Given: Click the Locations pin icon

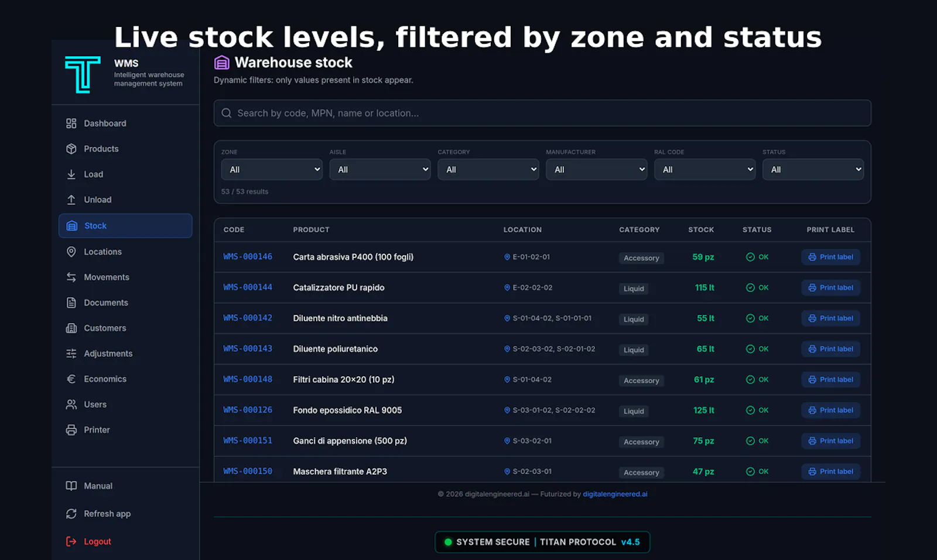Looking at the screenshot, I should point(71,252).
